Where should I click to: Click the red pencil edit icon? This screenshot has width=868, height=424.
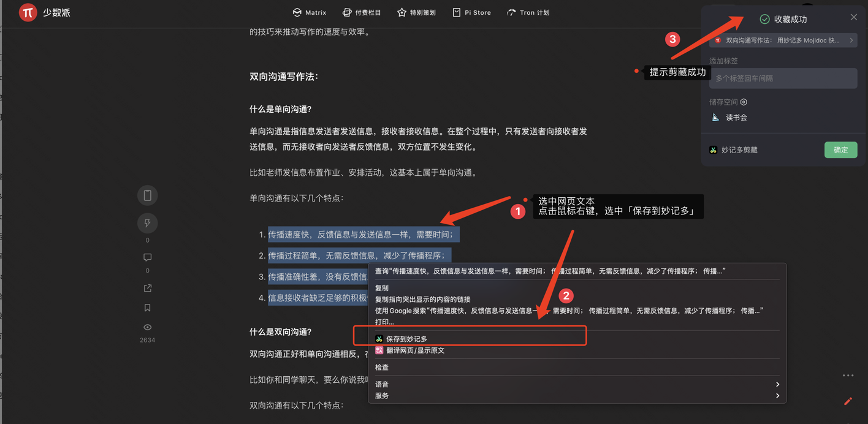coord(848,401)
